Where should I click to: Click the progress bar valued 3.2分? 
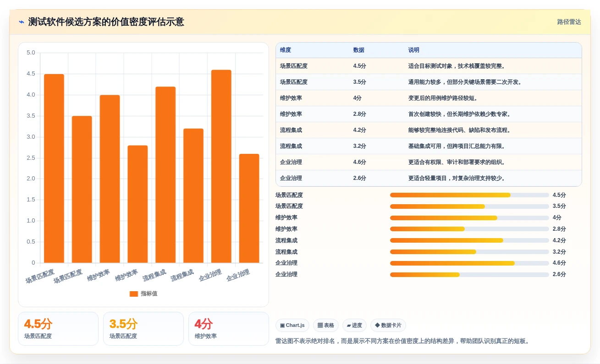pos(469,252)
